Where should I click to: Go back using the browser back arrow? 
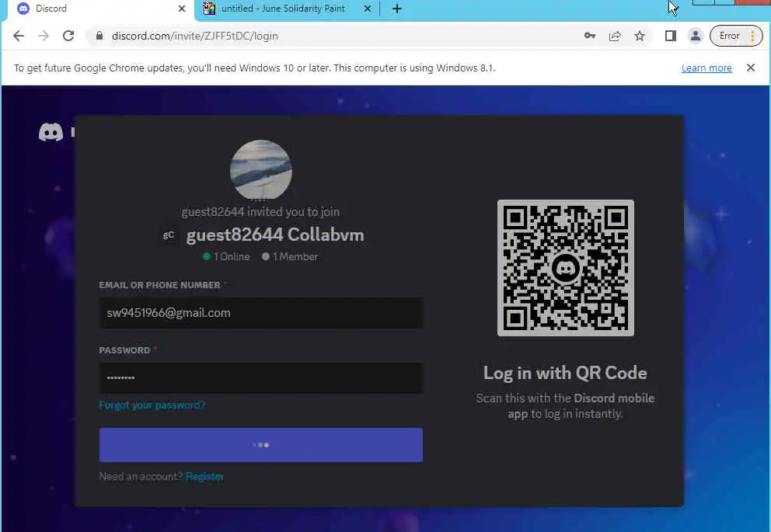coord(18,36)
